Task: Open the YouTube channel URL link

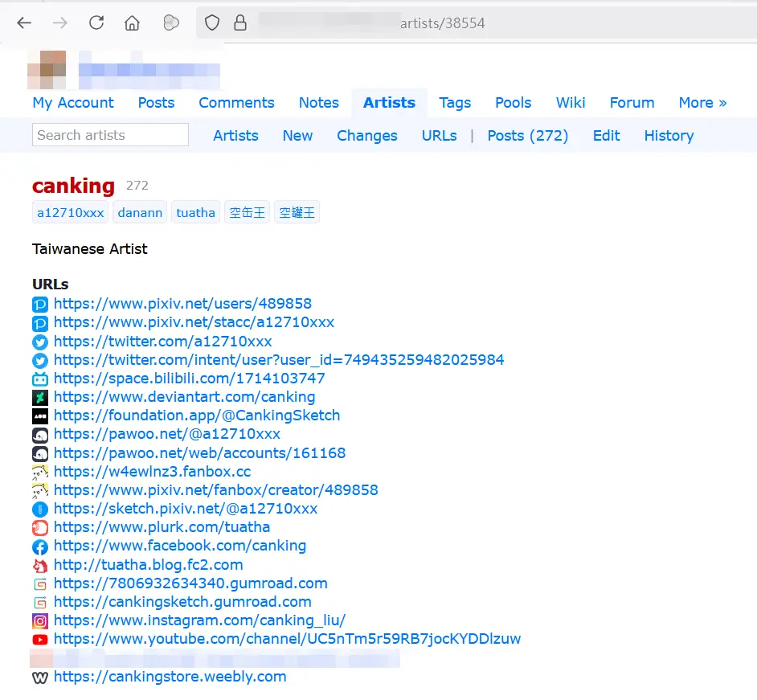Action: click(x=287, y=639)
